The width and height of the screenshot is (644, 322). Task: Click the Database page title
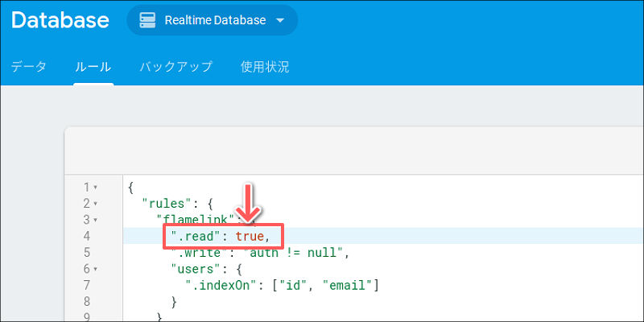click(60, 20)
